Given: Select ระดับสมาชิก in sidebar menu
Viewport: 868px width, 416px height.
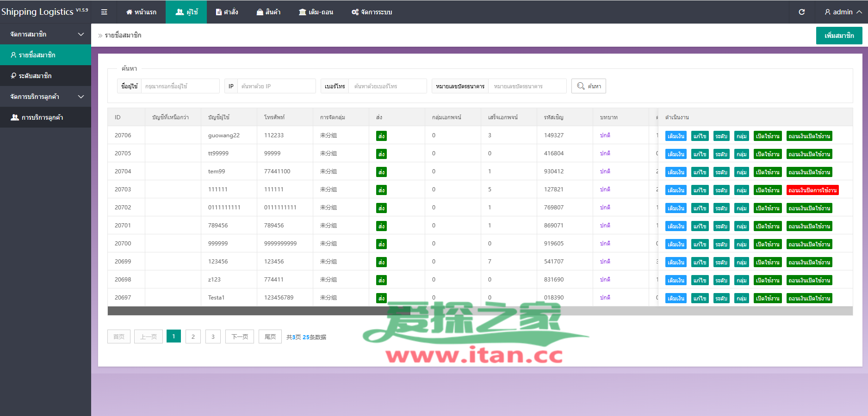Looking at the screenshot, I should tap(35, 76).
